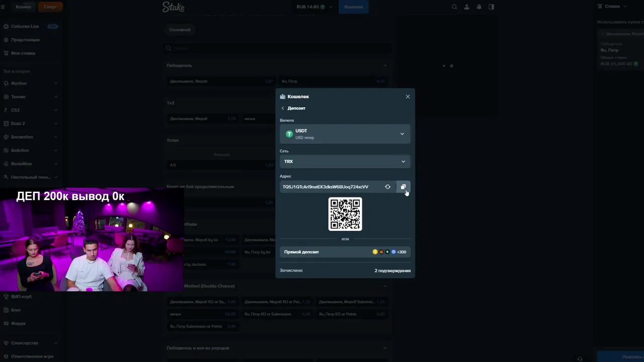Switch to the Казино tab
644x362 pixels.
tap(23, 7)
